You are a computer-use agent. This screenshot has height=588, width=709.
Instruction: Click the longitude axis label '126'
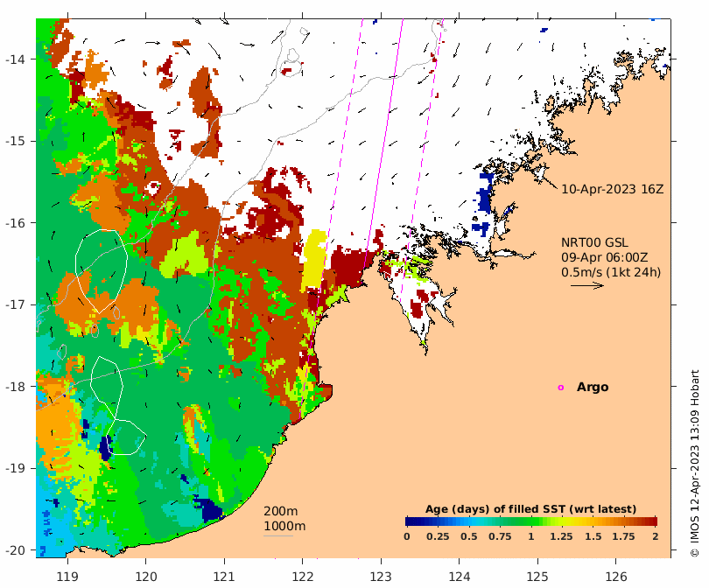coord(616,577)
